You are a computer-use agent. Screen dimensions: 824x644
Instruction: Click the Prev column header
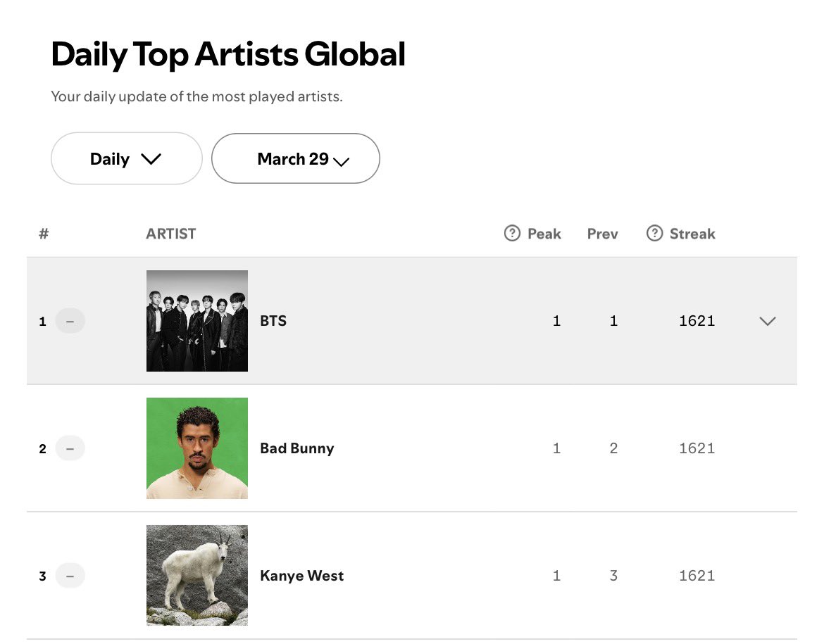click(602, 234)
